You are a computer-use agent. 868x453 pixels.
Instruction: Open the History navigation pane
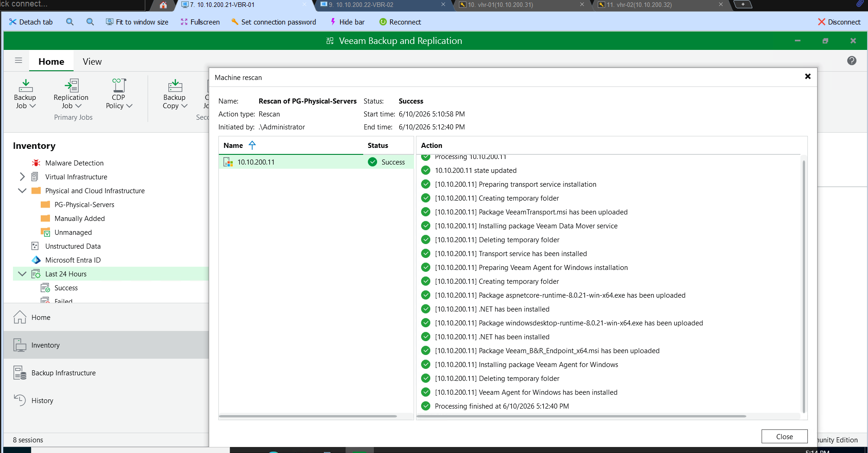coord(106,400)
